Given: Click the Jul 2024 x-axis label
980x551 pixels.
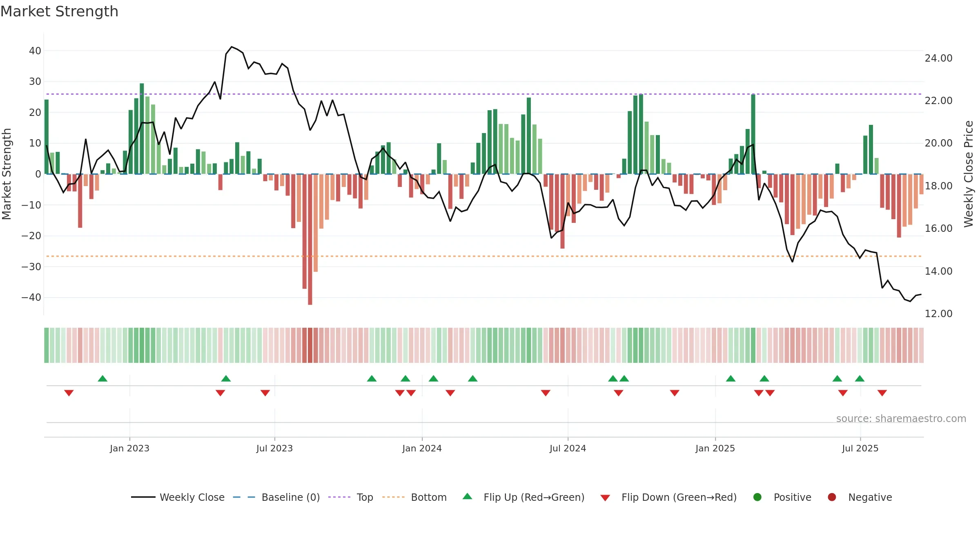Looking at the screenshot, I should pyautogui.click(x=568, y=449).
